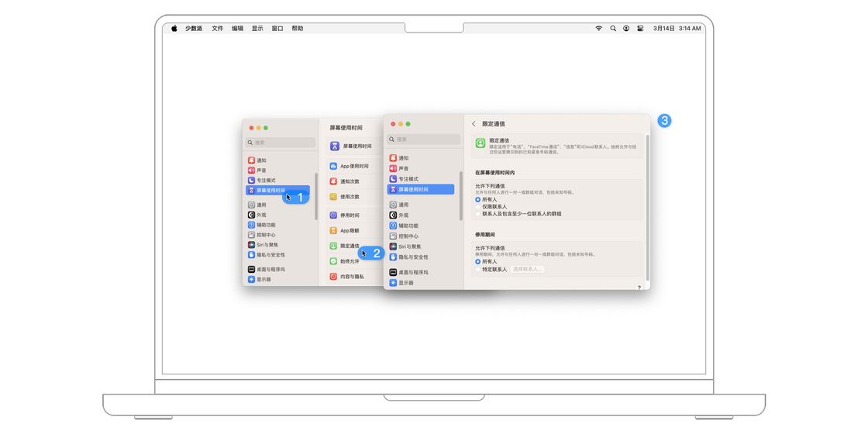Viewport: 868px width, 434px height.
Task: Select 屏幕使用时间 hourglass icon in front window
Action: [393, 189]
